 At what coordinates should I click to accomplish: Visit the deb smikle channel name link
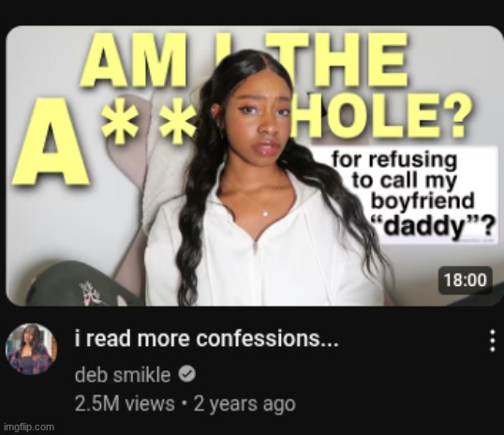coord(123,375)
